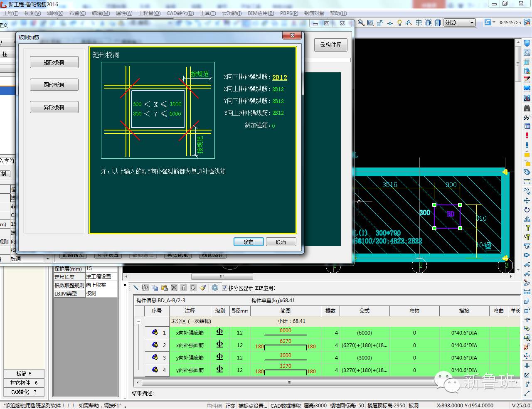Open the 板洞 dropdown arrow in left panel
532x409 pixels.
coord(47,259)
